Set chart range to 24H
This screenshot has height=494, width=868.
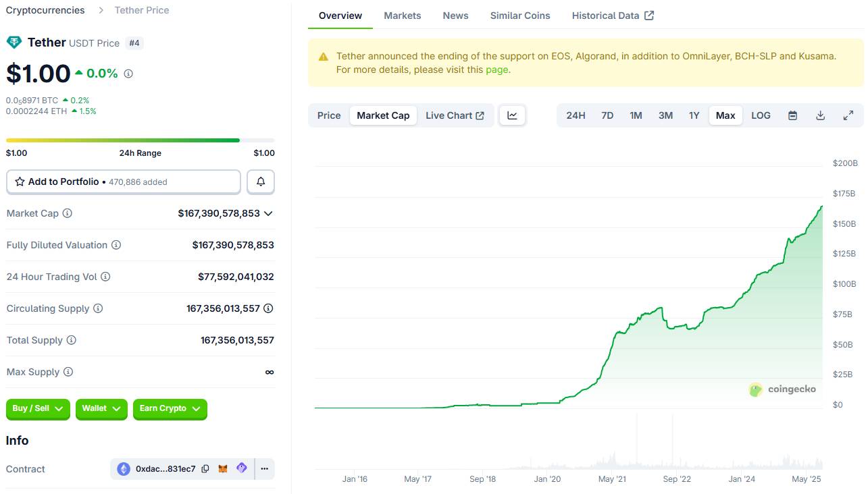tap(576, 115)
